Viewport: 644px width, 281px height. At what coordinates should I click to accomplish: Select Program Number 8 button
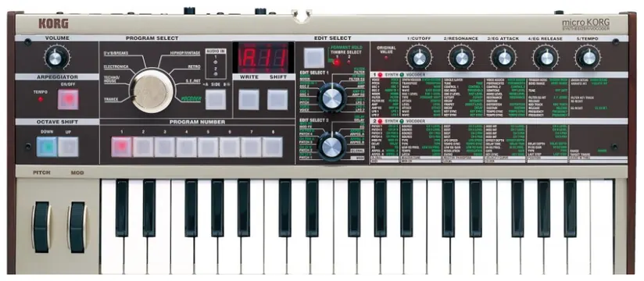point(272,147)
